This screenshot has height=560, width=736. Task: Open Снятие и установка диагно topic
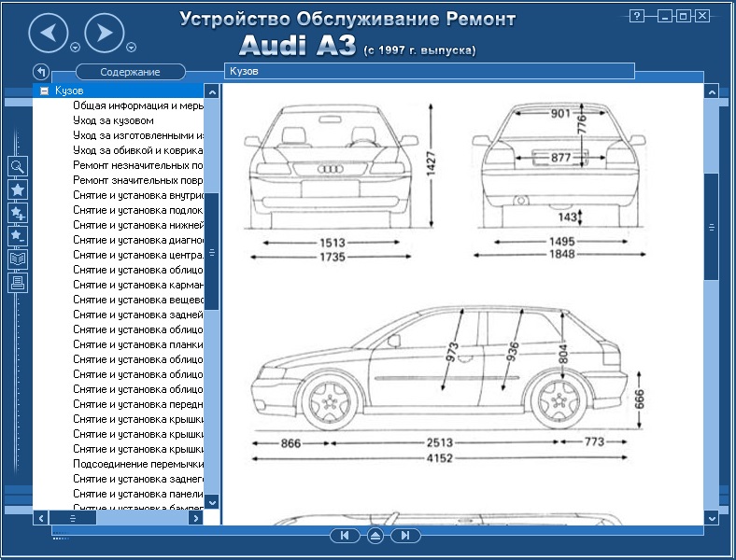138,240
